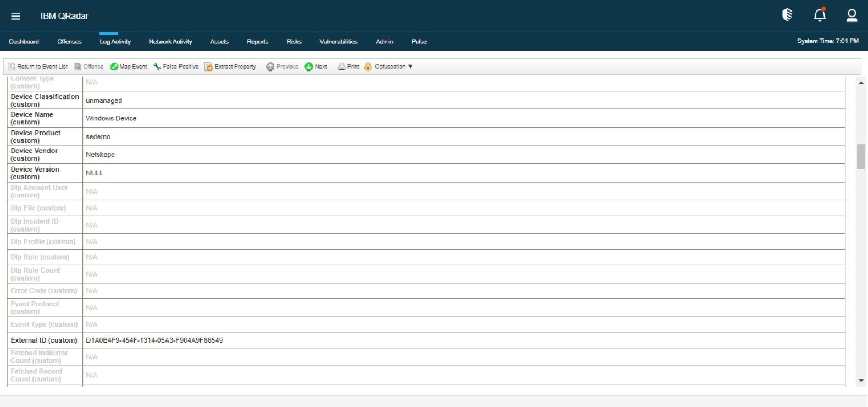Click the scrollbar up arrow
Image resolution: width=868 pixels, height=407 pixels.
coord(861,82)
